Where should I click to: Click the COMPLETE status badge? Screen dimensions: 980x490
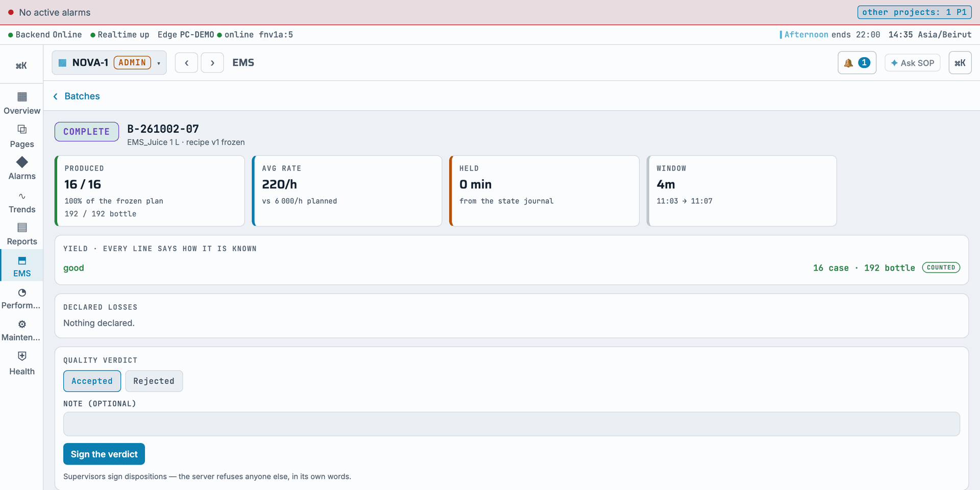click(87, 131)
